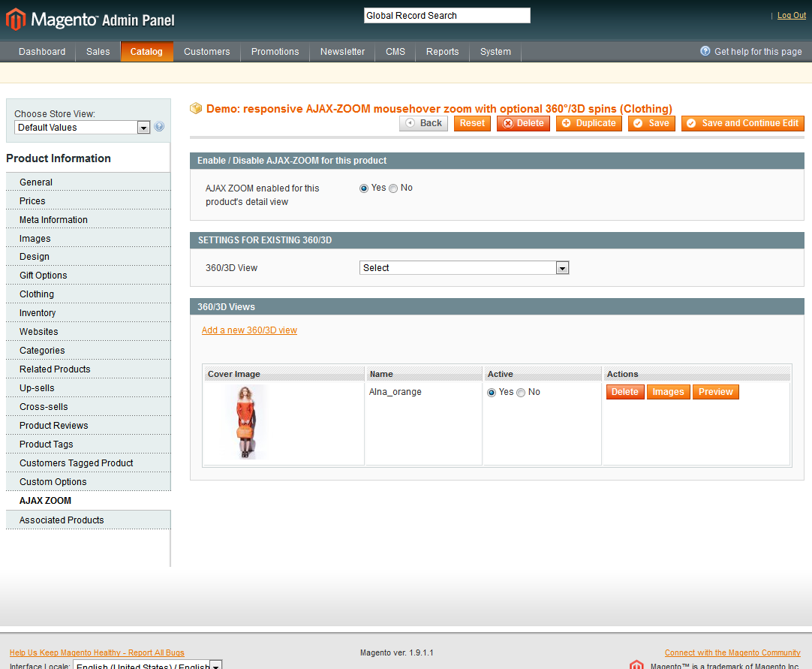Open the Newsletter menu
Screen dimensions: 812x669
tap(342, 51)
